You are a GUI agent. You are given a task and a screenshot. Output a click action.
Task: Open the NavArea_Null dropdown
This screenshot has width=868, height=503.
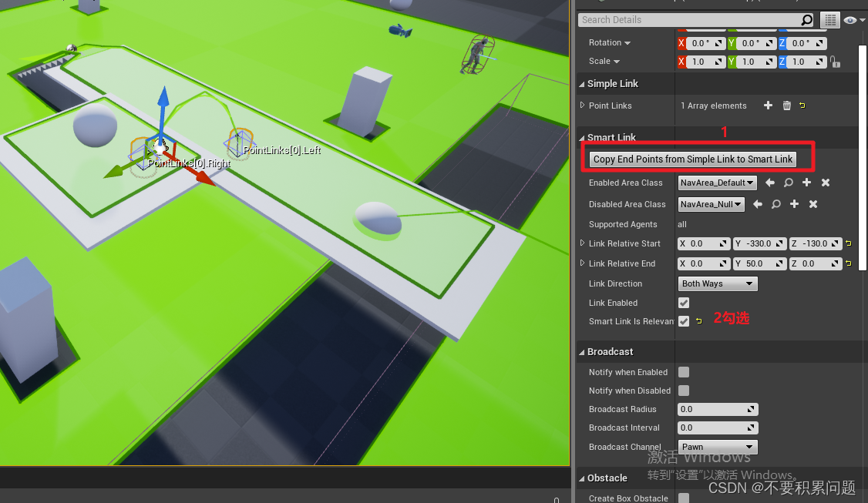click(x=711, y=204)
